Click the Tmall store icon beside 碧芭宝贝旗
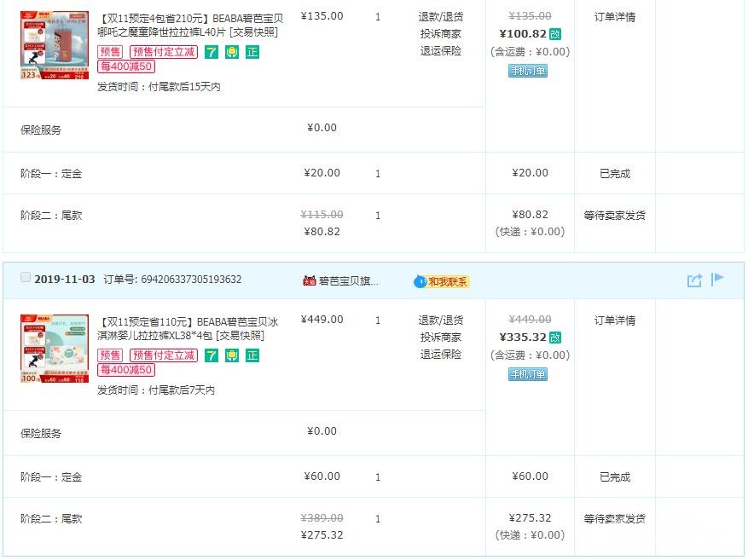The height and width of the screenshot is (560, 748). coord(310,280)
